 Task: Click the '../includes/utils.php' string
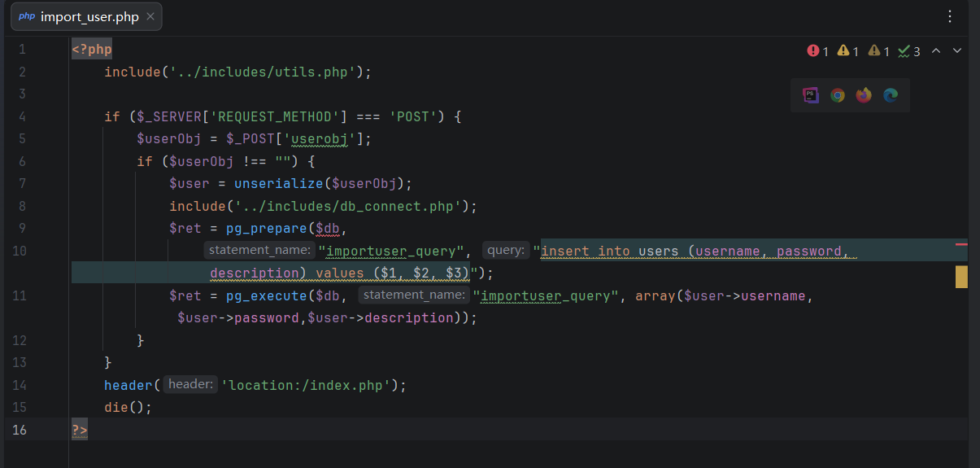(x=263, y=72)
